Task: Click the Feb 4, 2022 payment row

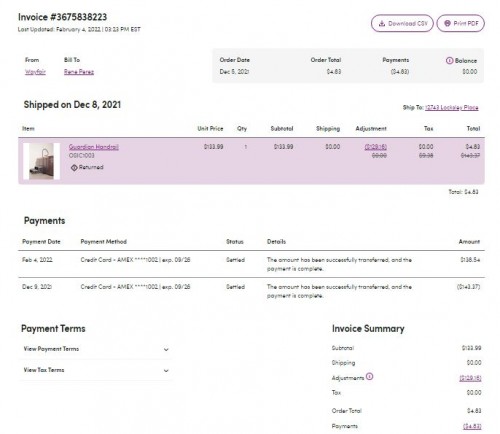Action: coord(251,264)
